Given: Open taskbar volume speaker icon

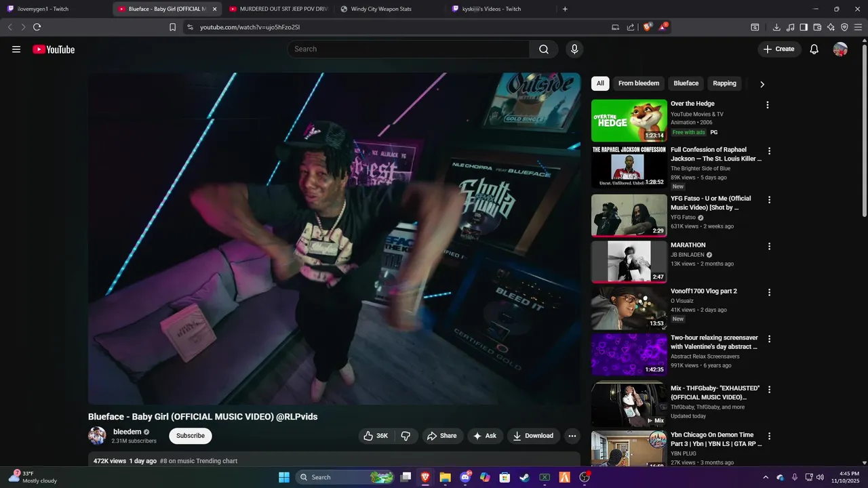Looking at the screenshot, I should [820, 477].
